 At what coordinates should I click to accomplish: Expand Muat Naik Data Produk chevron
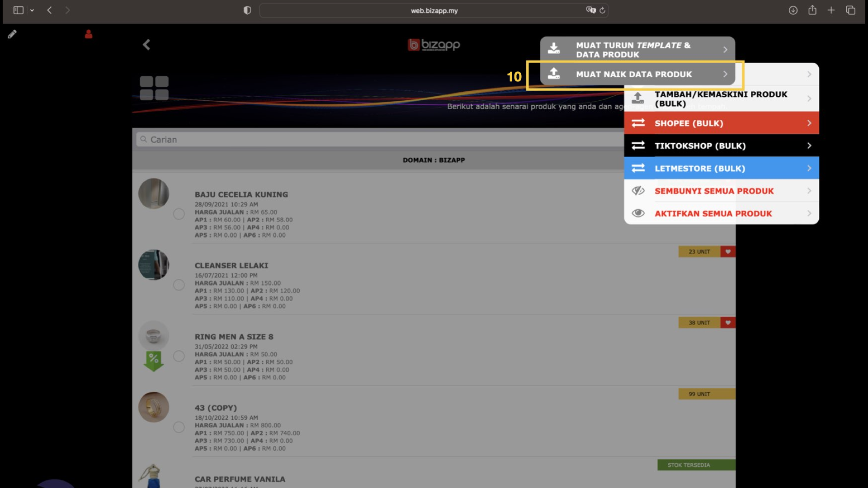pyautogui.click(x=725, y=74)
